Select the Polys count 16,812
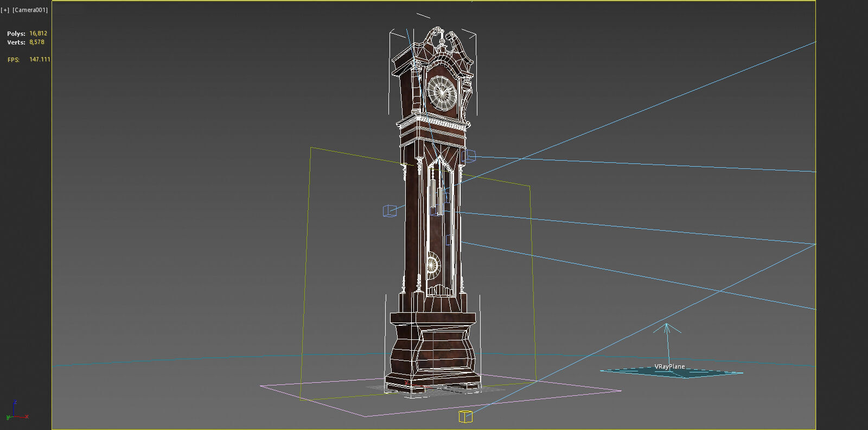Screen dimensions: 868x430 (38, 33)
